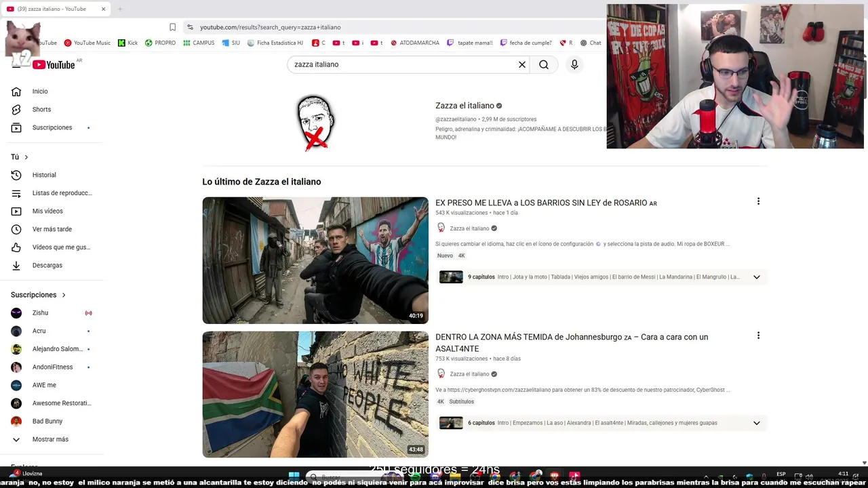Open the CAMPUS bookmark
Screen dimensions: 868x488
click(x=199, y=43)
